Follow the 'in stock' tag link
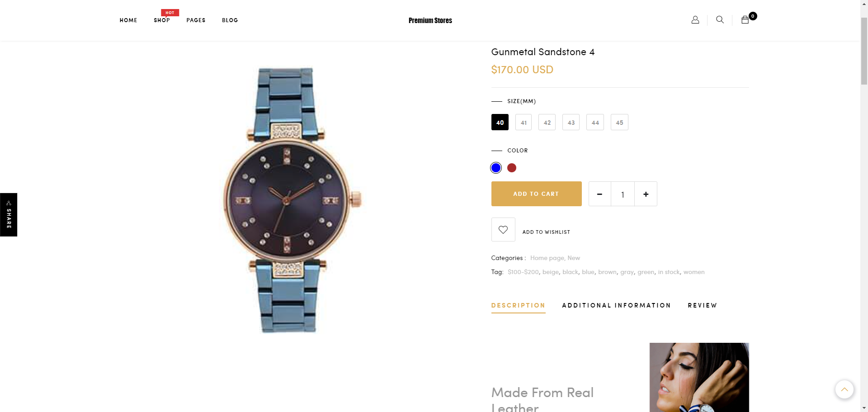This screenshot has height=412, width=868. pos(669,272)
